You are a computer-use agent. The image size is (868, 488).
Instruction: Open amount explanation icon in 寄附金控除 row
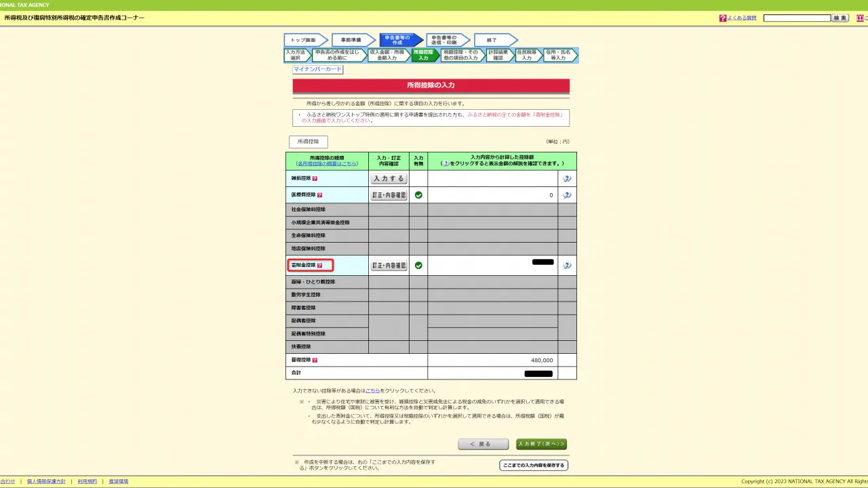coord(567,266)
